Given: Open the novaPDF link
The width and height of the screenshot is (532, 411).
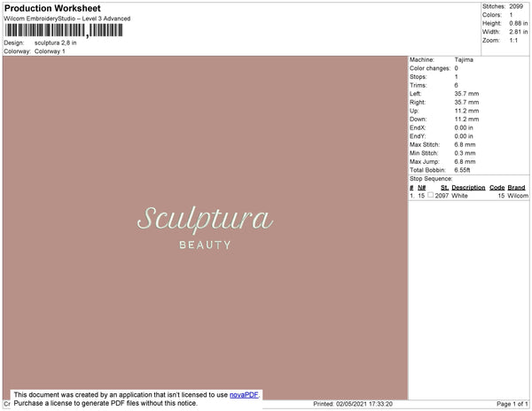Looking at the screenshot, I should point(244,395).
